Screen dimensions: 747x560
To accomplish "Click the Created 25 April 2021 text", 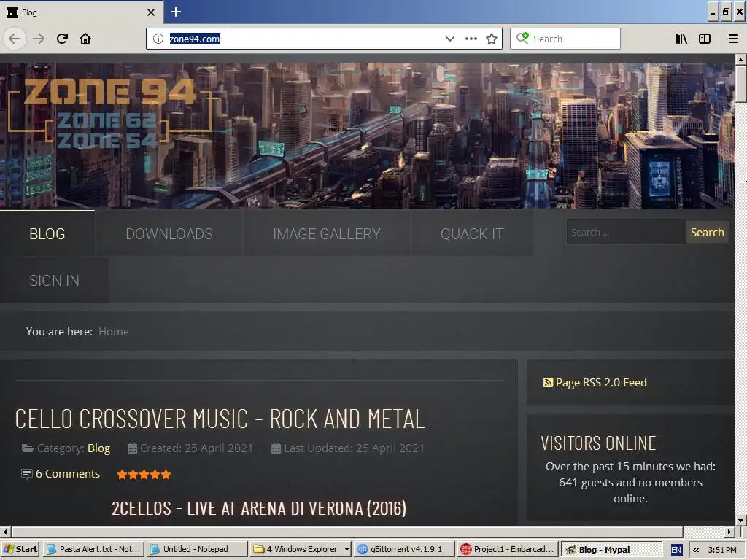I will coord(196,448).
